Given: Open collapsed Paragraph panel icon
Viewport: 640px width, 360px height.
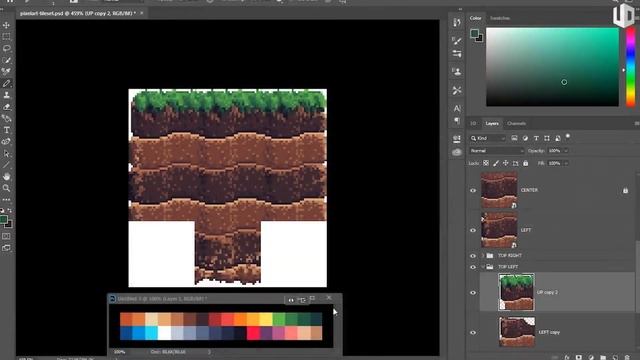Looking at the screenshot, I should pyautogui.click(x=457, y=121).
